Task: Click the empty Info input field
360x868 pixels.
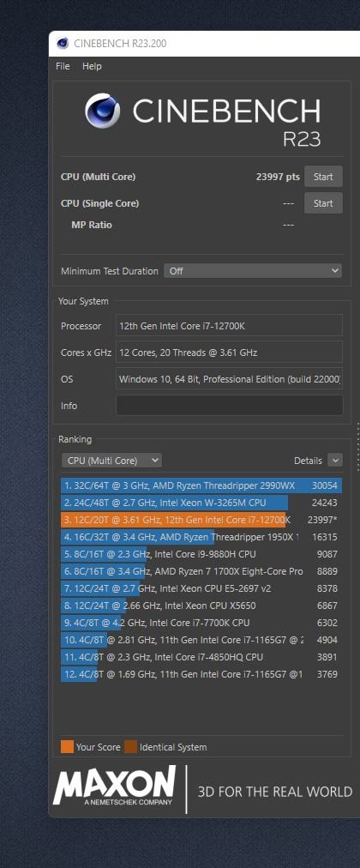Action: coord(229,405)
